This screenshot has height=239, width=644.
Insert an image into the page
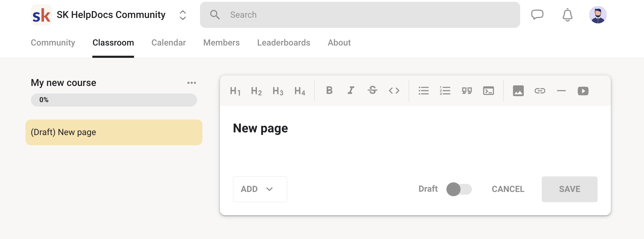click(x=518, y=90)
